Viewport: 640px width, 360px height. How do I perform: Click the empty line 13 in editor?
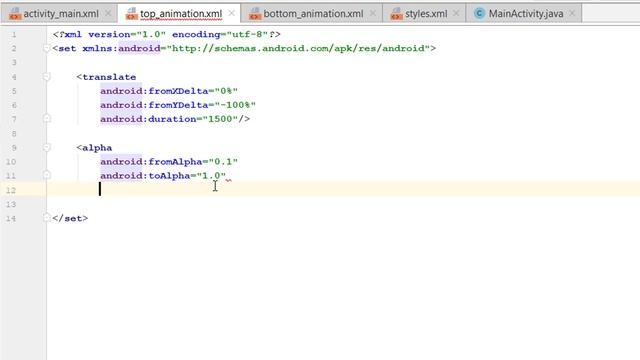point(343,204)
